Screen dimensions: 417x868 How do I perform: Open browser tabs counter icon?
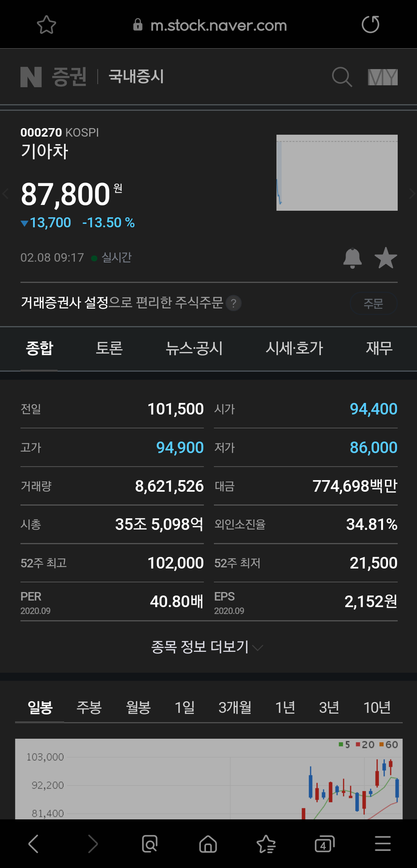(x=324, y=844)
